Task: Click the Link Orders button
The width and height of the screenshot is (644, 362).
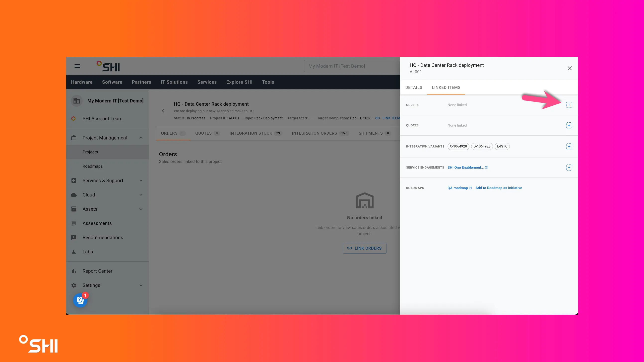Action: (365, 248)
